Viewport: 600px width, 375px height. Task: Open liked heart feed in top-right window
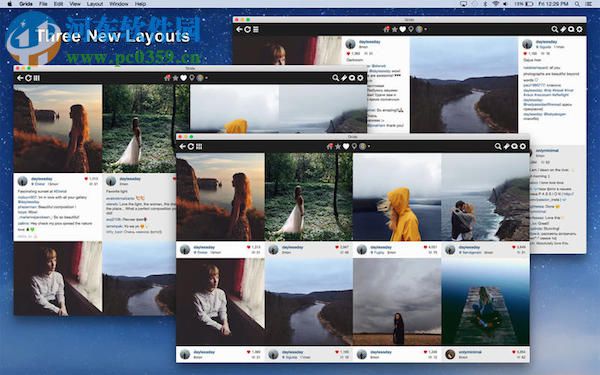(x=403, y=29)
